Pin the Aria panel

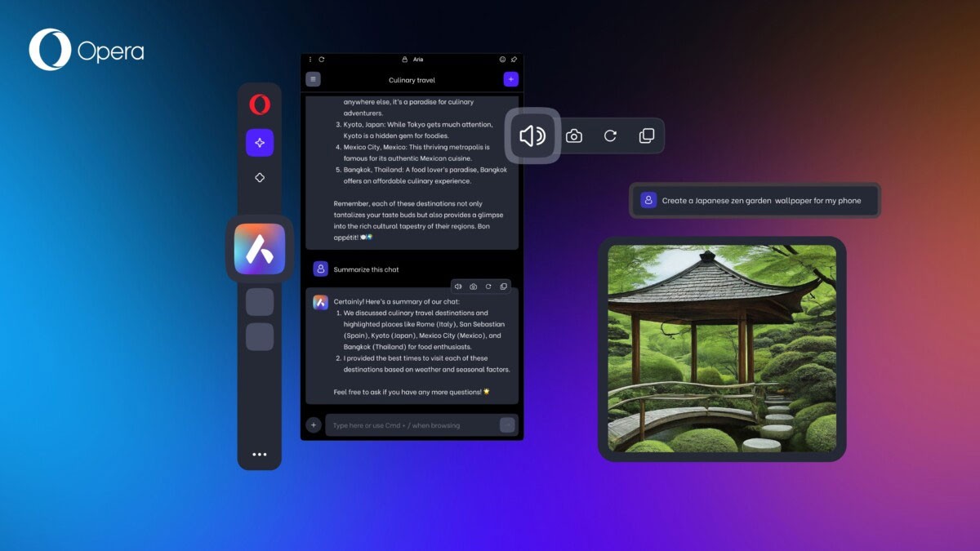click(x=514, y=60)
